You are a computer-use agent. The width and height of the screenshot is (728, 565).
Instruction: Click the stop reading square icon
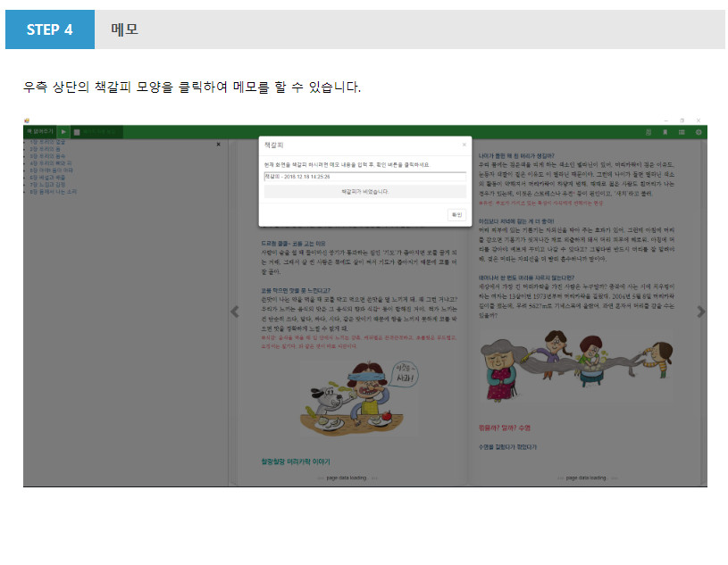tap(77, 132)
